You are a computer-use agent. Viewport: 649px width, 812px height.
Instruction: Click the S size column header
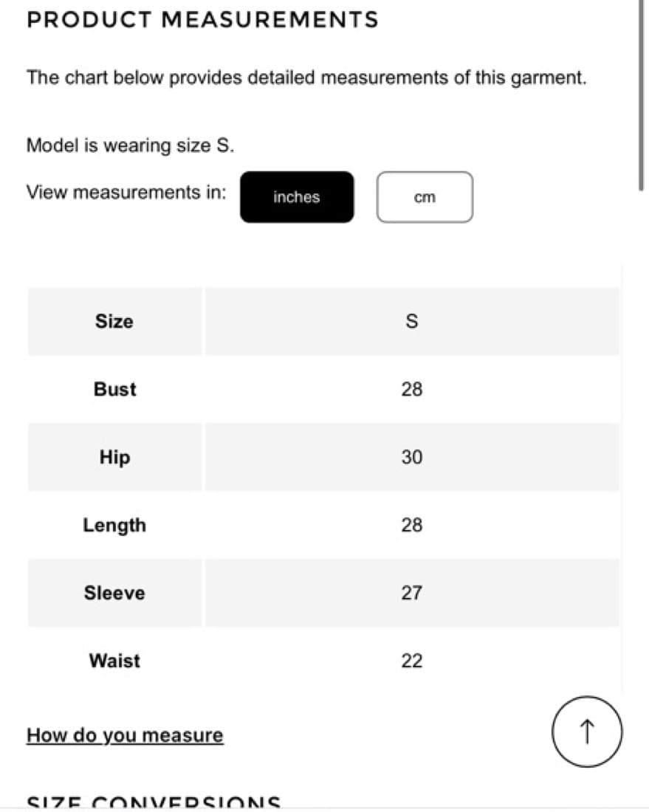point(412,321)
